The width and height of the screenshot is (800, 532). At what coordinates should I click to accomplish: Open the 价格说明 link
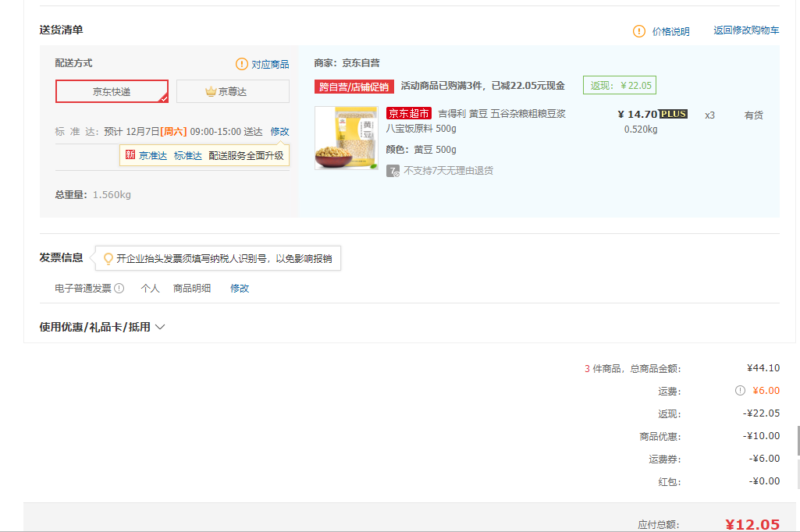(x=671, y=32)
